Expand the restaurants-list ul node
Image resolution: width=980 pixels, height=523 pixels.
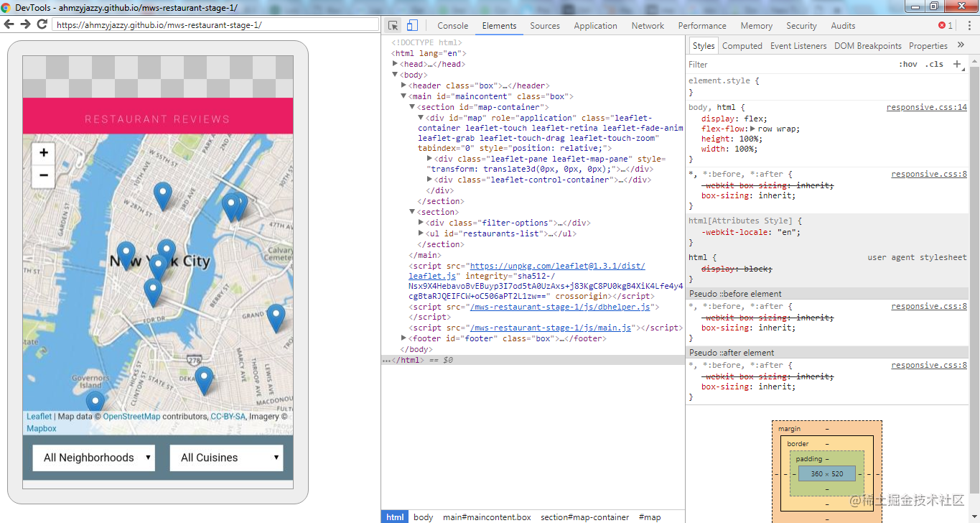421,233
